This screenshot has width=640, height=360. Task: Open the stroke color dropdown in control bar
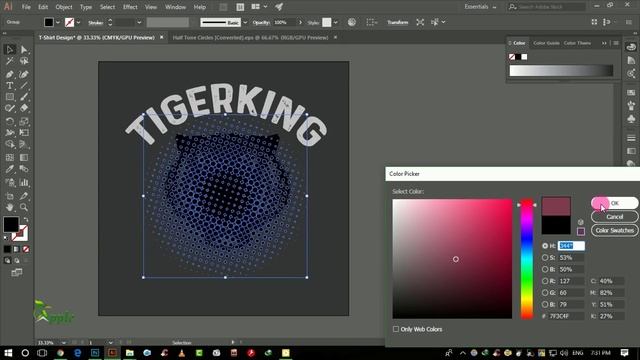coord(78,22)
